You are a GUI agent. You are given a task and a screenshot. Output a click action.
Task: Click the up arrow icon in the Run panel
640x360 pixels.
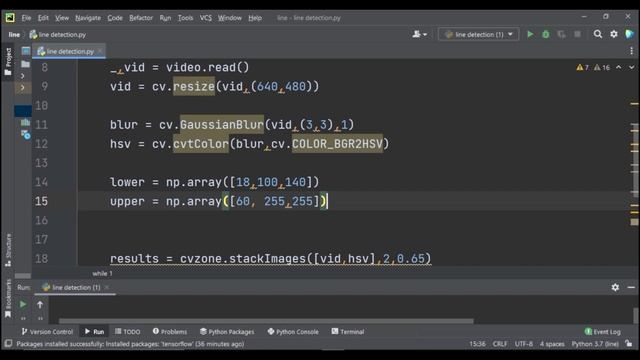point(40,304)
